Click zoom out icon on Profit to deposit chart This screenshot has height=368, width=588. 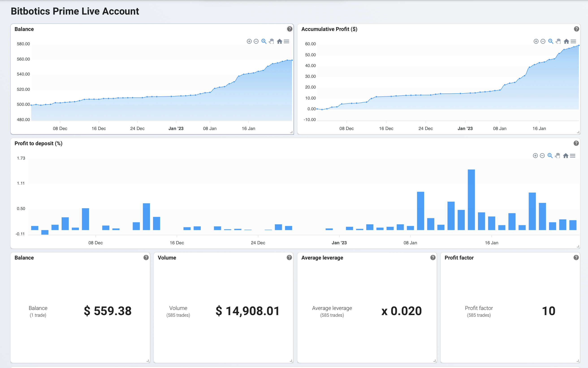(x=542, y=156)
